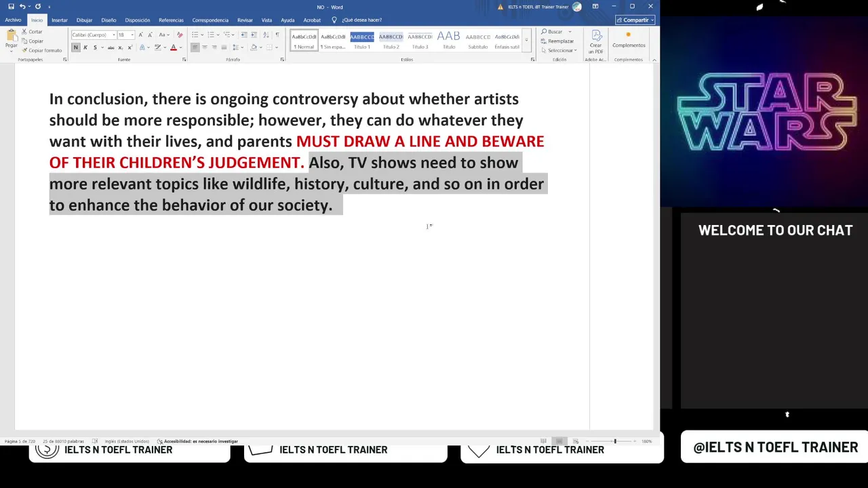Open the Seleccionar dropdown

559,51
